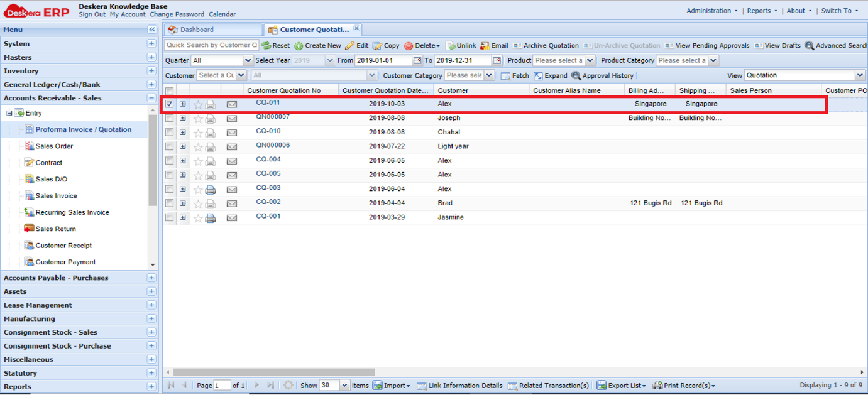Email the selected quotation from toolbar
This screenshot has width=868, height=395.
494,46
